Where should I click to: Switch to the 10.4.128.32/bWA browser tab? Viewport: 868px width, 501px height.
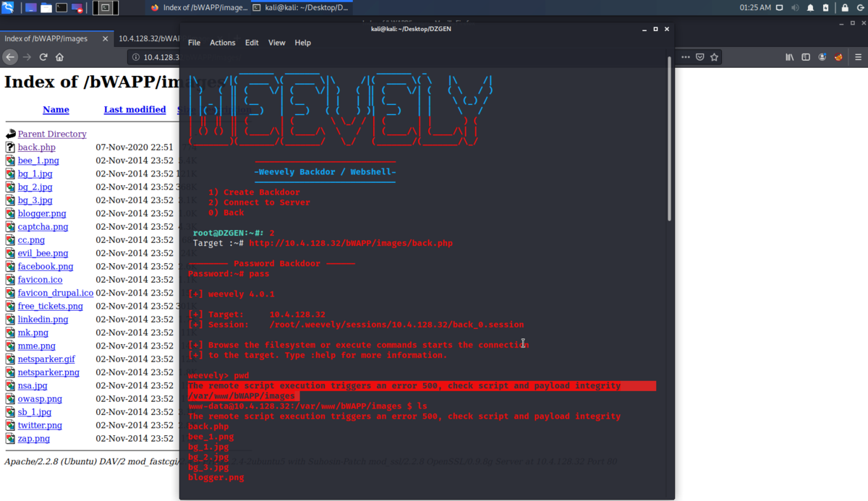pos(148,38)
